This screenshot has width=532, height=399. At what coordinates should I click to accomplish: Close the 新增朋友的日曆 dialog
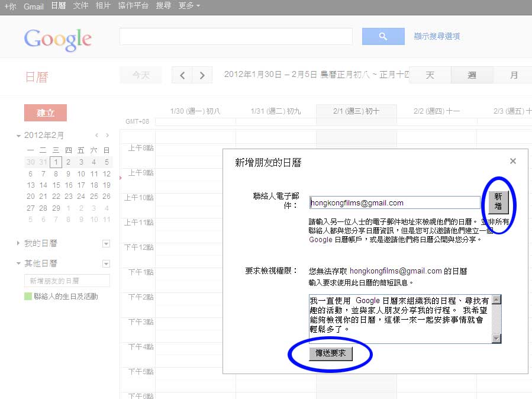[513, 161]
